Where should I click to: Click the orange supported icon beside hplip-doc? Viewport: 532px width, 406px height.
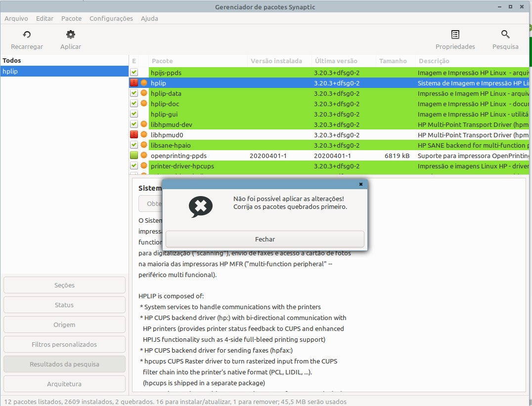pos(144,104)
